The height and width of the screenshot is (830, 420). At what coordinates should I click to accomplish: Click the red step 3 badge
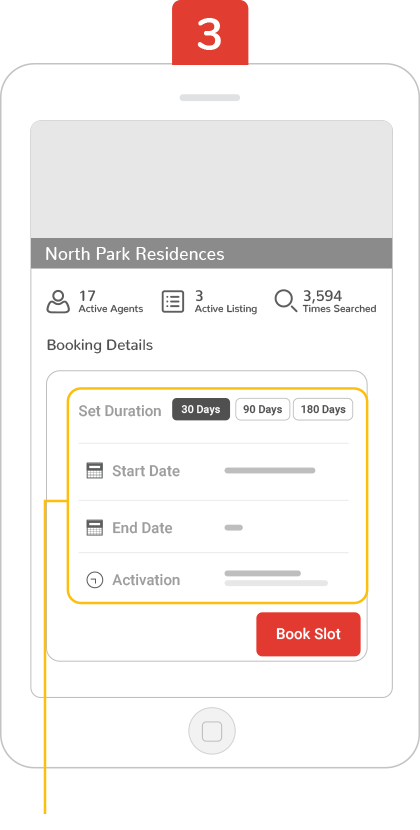click(210, 33)
